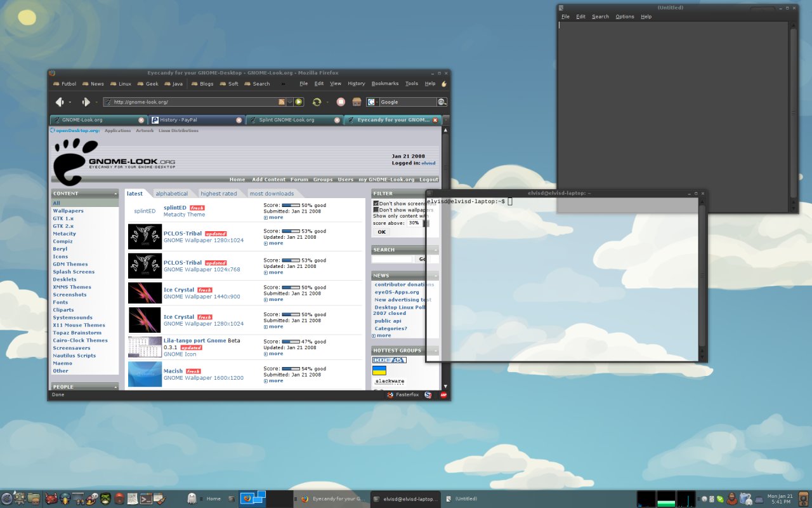Open the Search menu in the Untitled editor
The width and height of the screenshot is (812, 508).
[x=600, y=17]
